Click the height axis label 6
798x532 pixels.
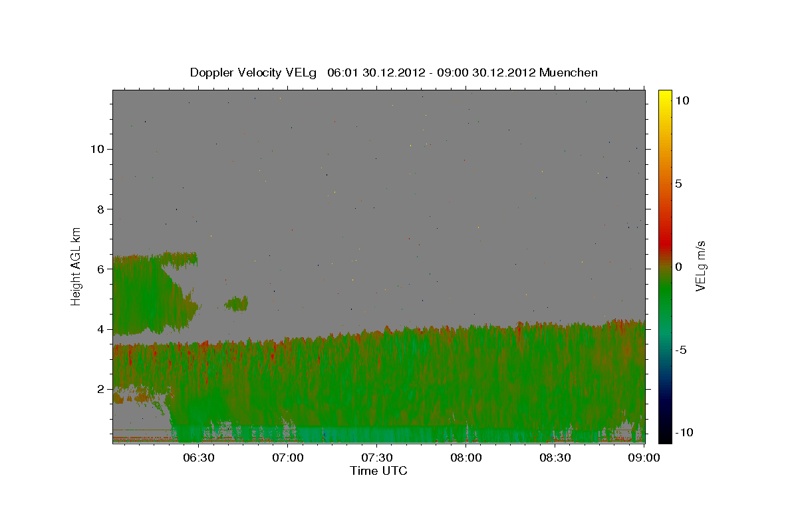[100, 269]
